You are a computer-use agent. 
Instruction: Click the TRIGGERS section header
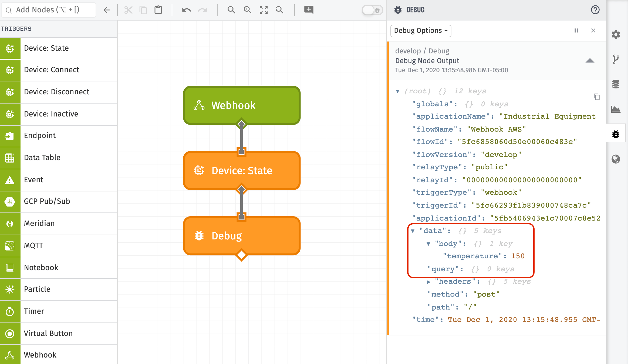16,29
